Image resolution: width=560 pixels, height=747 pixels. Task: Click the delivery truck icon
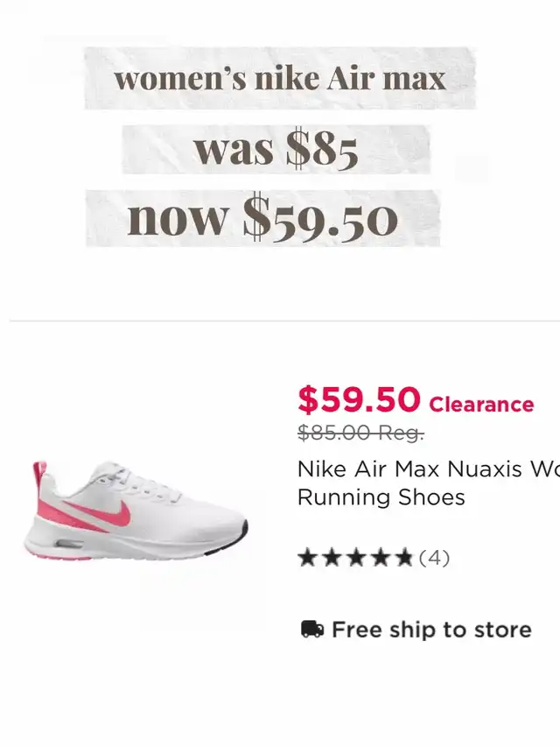pos(312,629)
